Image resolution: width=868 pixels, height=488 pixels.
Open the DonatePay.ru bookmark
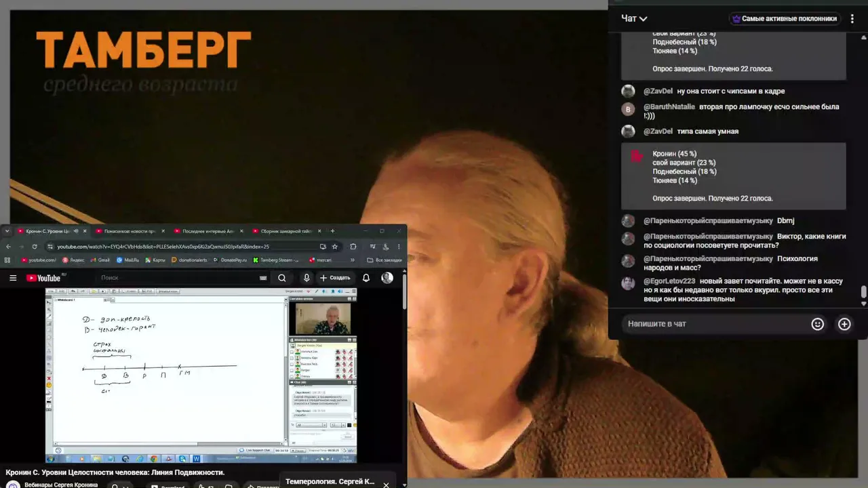[x=231, y=260]
